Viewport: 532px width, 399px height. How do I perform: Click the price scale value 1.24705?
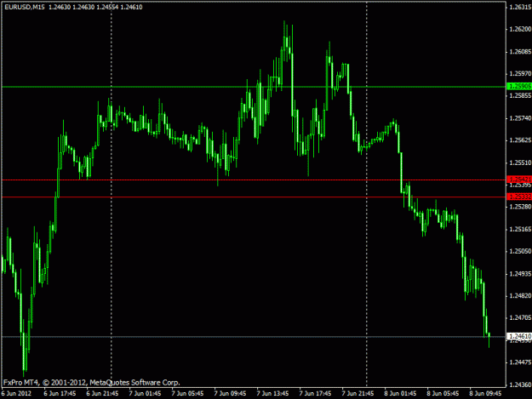pyautogui.click(x=520, y=317)
